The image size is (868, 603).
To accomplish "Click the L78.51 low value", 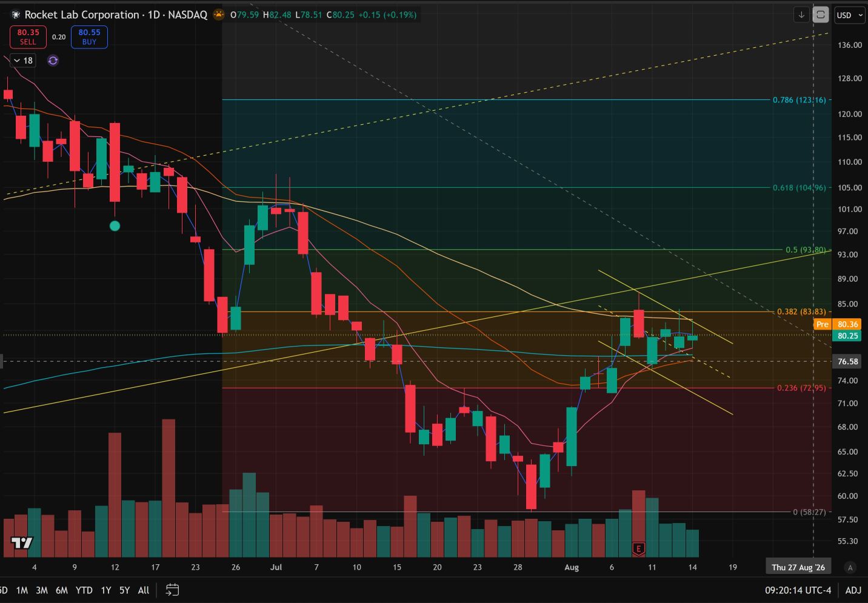I will 309,15.
